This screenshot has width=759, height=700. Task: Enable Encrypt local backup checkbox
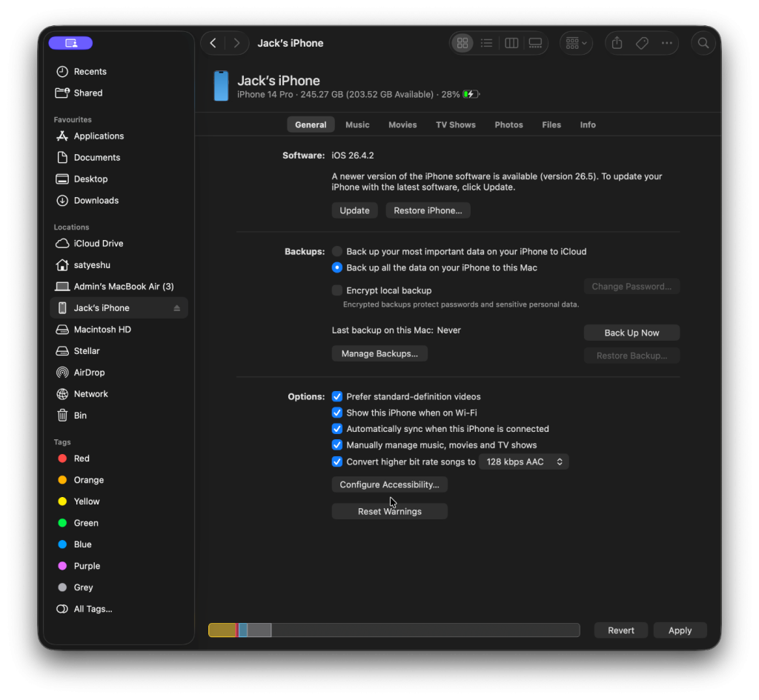coord(337,290)
